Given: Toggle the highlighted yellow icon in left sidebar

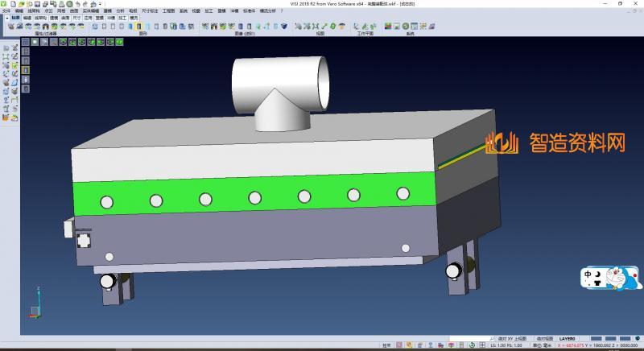Looking at the screenshot, I should [25, 69].
